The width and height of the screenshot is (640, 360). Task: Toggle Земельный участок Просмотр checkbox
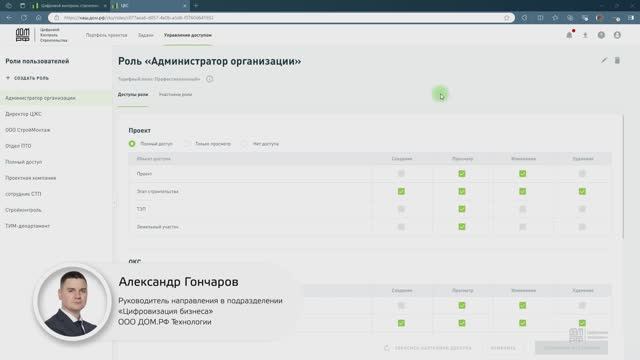(462, 227)
